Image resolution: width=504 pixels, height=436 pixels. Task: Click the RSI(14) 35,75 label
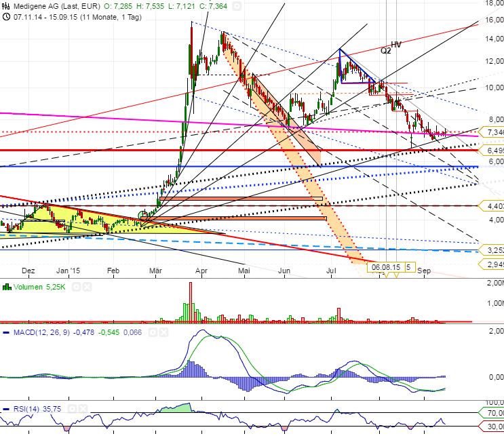(x=37, y=409)
